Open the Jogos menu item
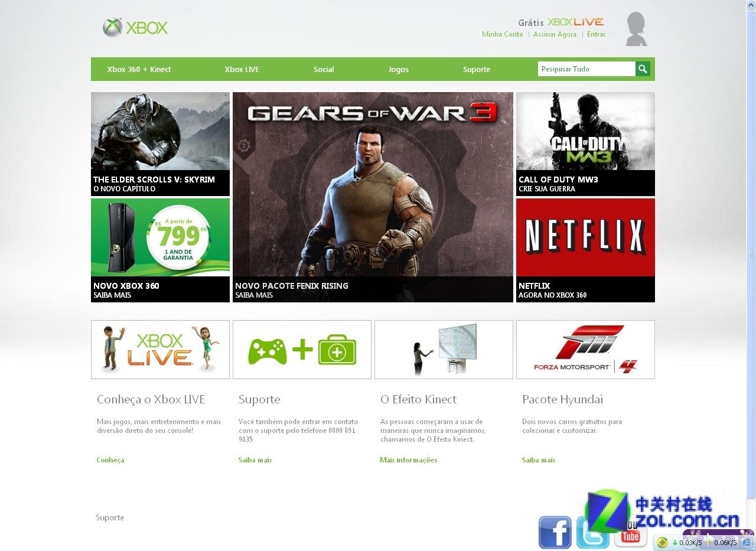Screen dimensions: 756x551 tap(399, 69)
